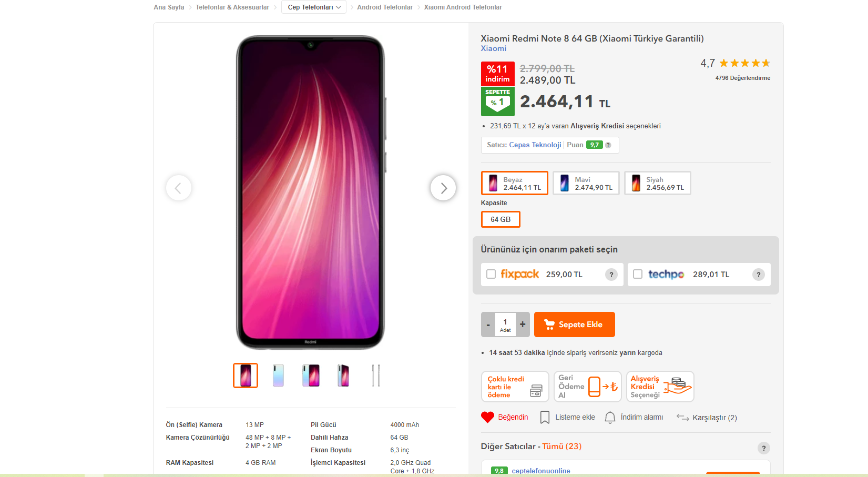Open the fixpack help question mark
Image resolution: width=868 pixels, height=477 pixels.
coord(611,275)
